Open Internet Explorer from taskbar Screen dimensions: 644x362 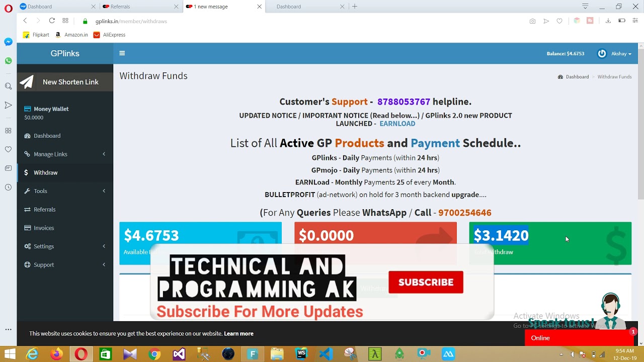click(32, 354)
